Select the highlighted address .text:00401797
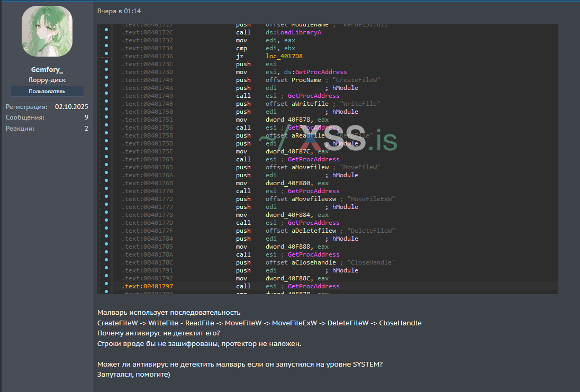 click(x=147, y=286)
